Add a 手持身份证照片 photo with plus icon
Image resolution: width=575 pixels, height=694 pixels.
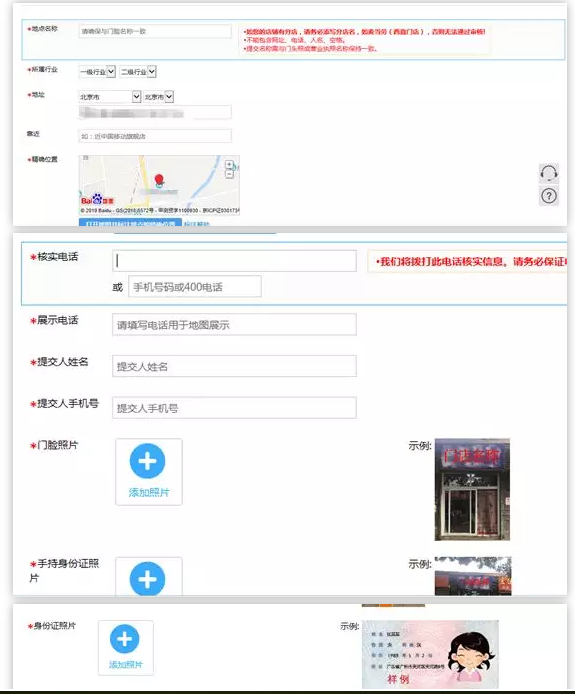(x=148, y=578)
